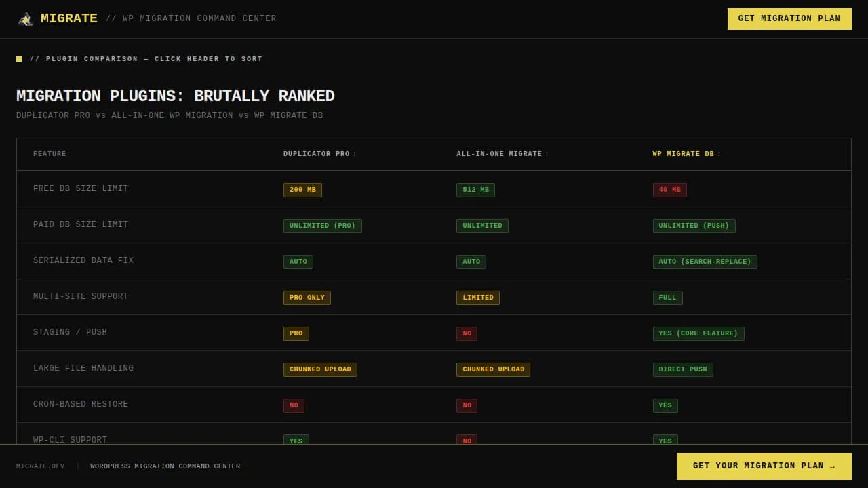The height and width of the screenshot is (488, 868).
Task: Click the MIGRATE logo icon
Action: coord(25,19)
